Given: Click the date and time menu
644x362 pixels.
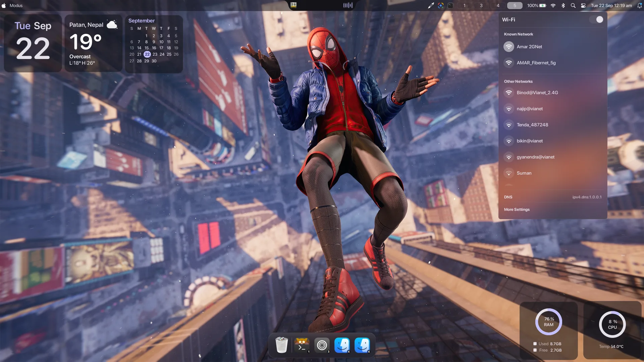Looking at the screenshot, I should [611, 5].
